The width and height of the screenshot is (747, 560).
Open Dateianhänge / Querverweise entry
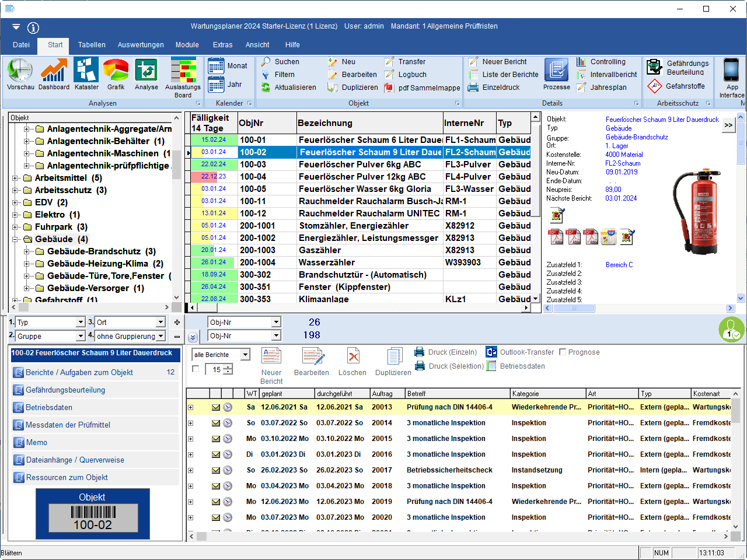95,460
